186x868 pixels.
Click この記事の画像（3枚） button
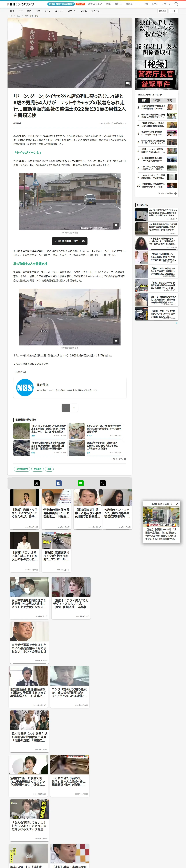click(70, 241)
